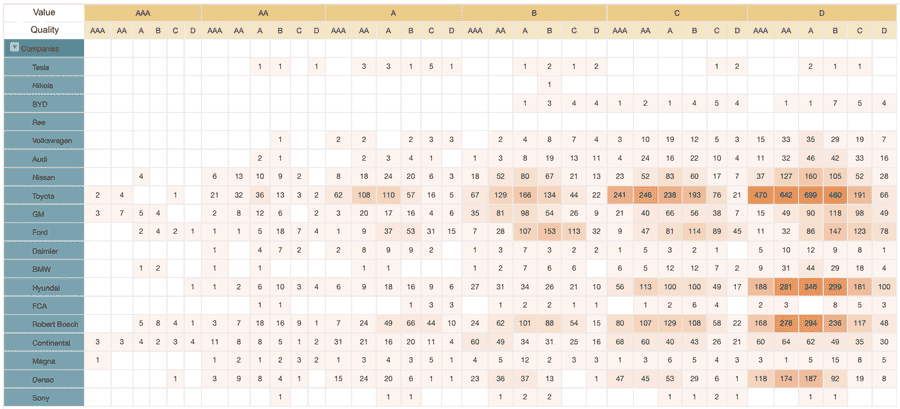900x409 pixels.
Task: Click Audi cell with value 46
Action: tap(810, 158)
